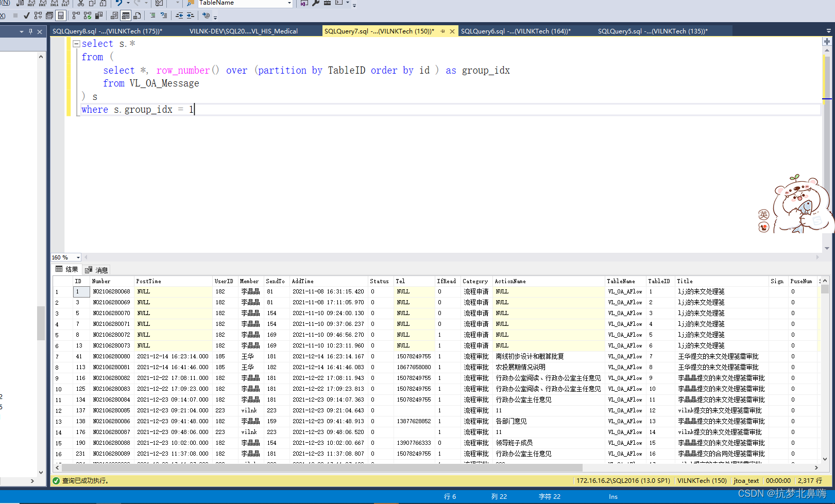This screenshot has height=504, width=835.
Task: Switch to the SQLQuery6.sql tab
Action: [516, 31]
